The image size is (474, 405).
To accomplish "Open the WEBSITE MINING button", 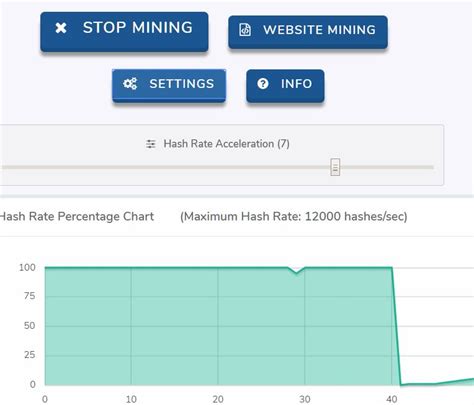I will (308, 32).
